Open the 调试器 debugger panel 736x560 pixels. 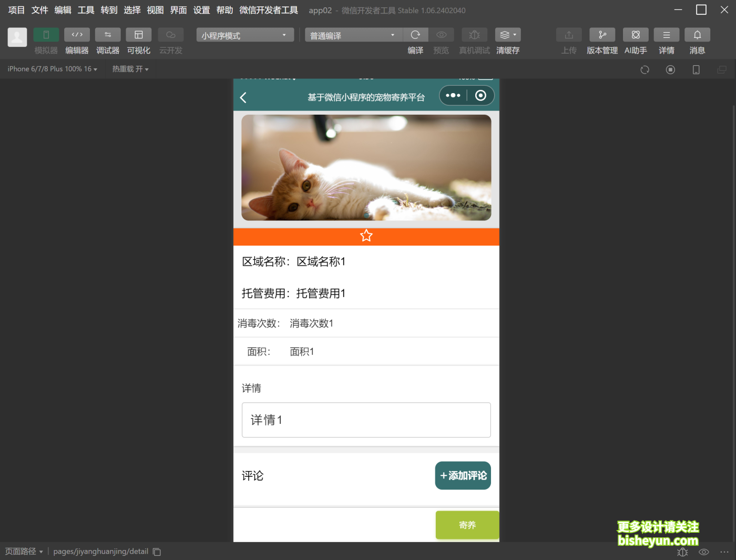pyautogui.click(x=107, y=34)
